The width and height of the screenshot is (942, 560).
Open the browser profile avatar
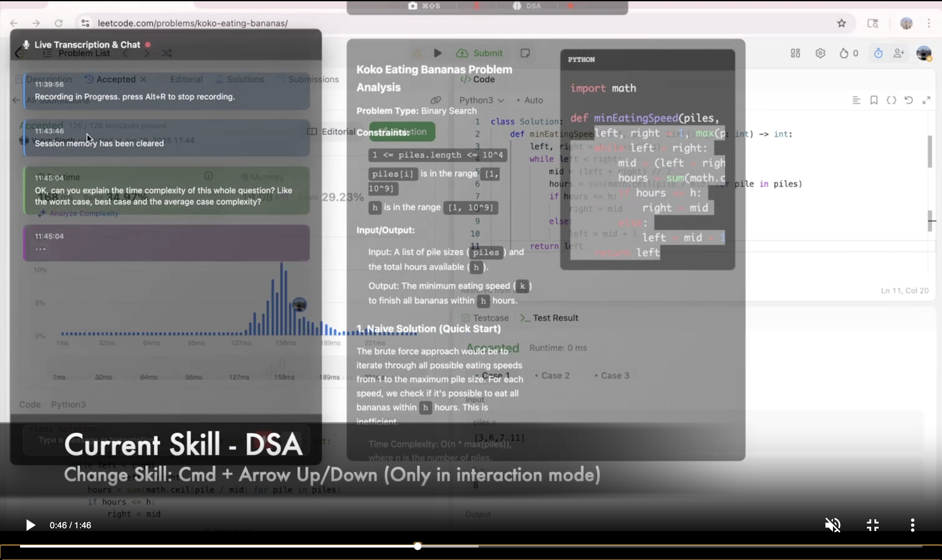click(x=906, y=23)
